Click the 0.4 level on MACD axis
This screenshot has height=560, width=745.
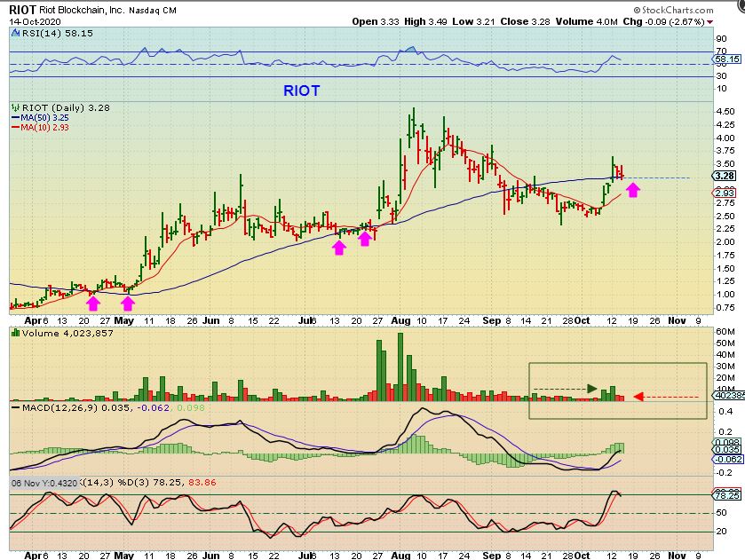pos(725,411)
